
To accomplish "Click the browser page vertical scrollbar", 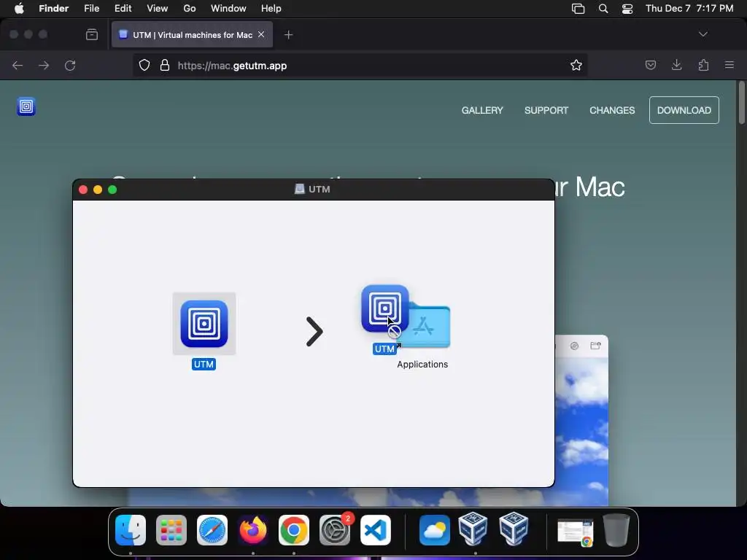I will coord(741,103).
